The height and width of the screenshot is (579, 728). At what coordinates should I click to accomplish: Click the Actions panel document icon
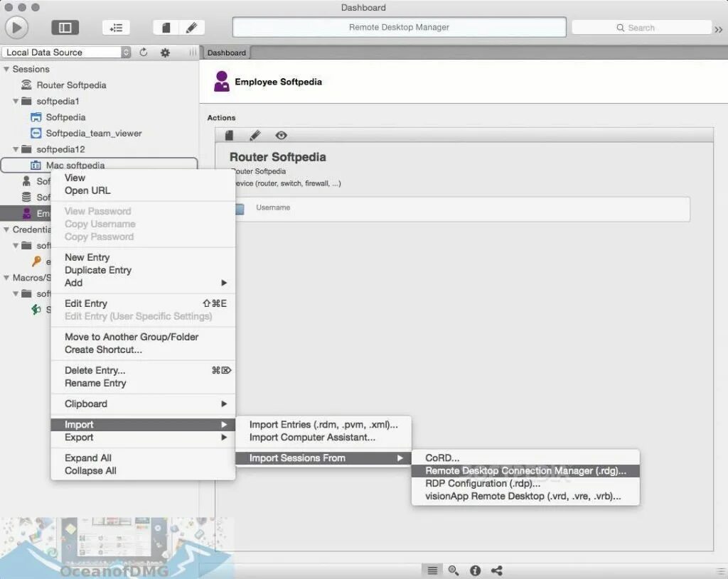point(229,135)
